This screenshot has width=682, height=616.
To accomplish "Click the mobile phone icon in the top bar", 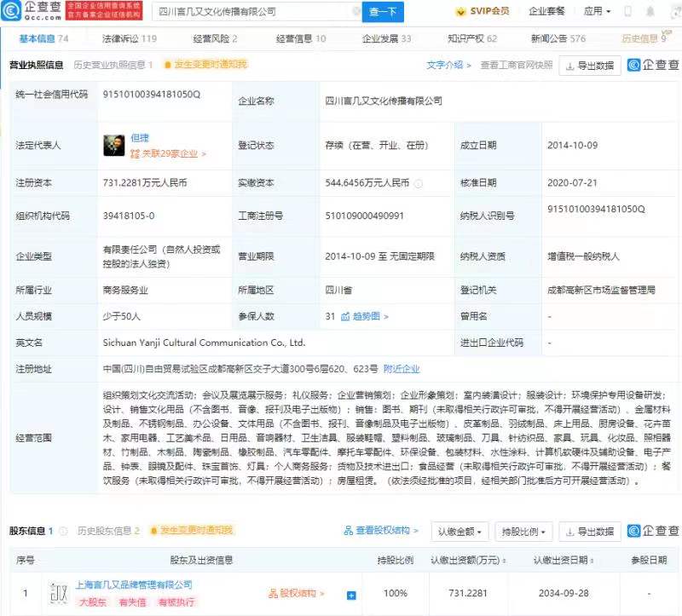I will click(627, 11).
